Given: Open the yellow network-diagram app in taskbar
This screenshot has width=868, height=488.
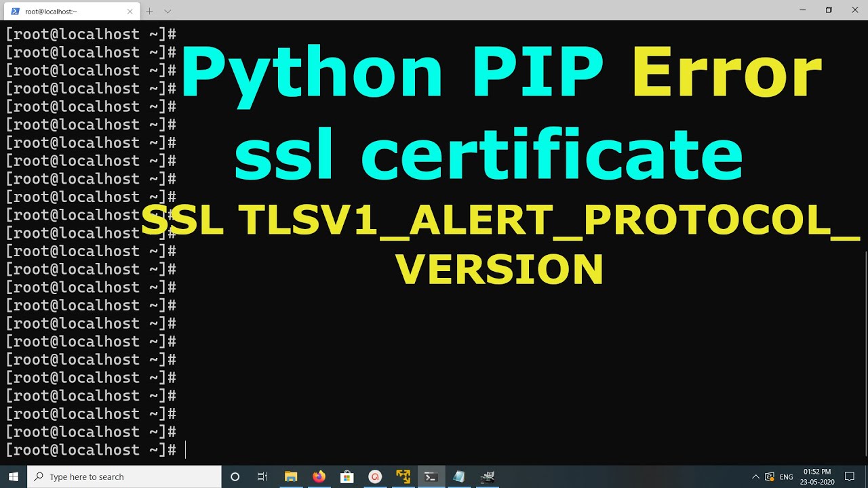Looking at the screenshot, I should 403,476.
